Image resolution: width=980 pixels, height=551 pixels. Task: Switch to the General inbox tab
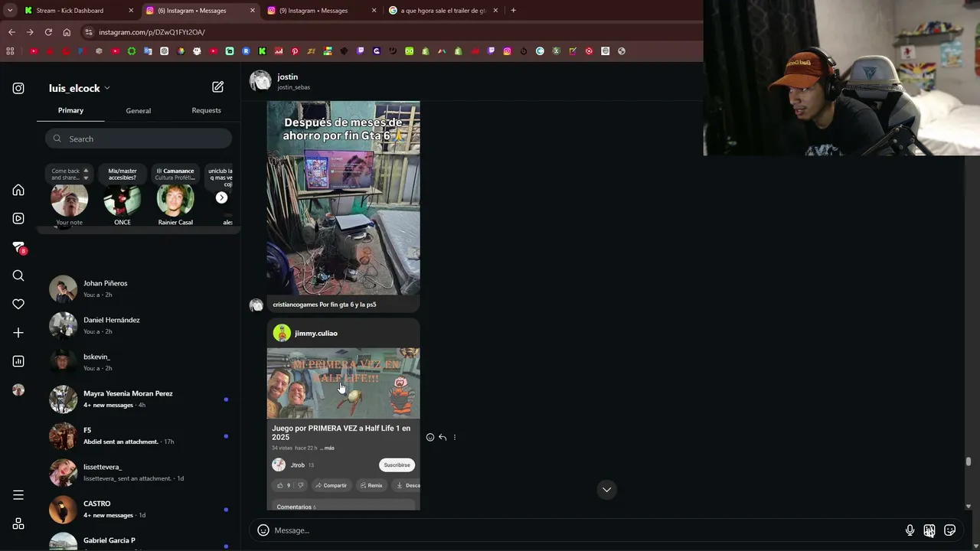(139, 111)
